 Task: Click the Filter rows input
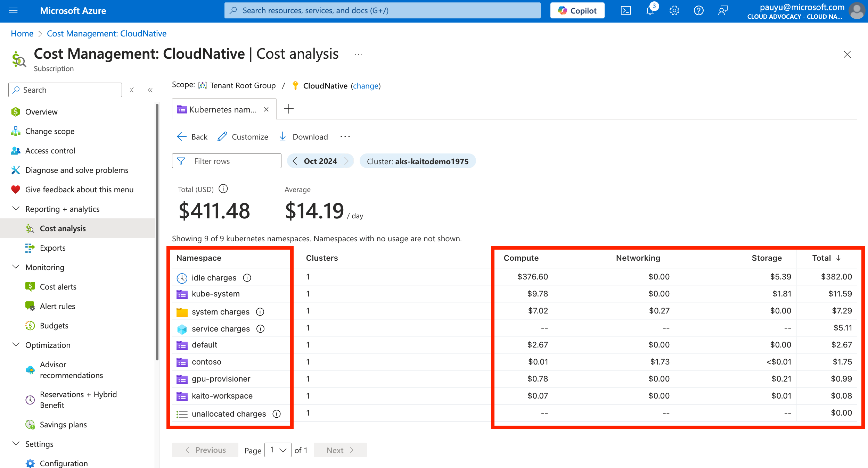[227, 161]
